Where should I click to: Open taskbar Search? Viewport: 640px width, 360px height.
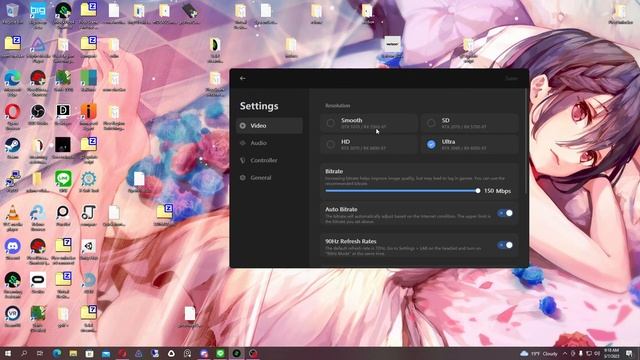pyautogui.click(x=24, y=353)
